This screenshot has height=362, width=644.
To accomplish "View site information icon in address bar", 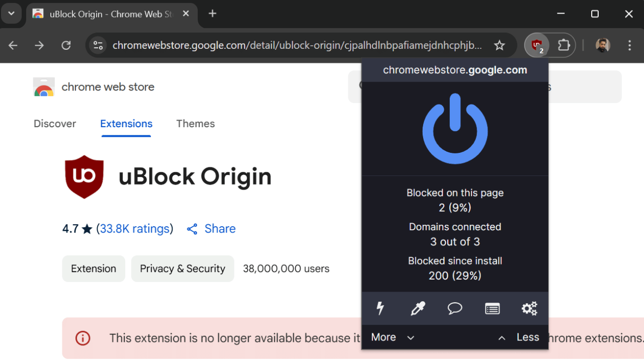I will click(x=98, y=46).
